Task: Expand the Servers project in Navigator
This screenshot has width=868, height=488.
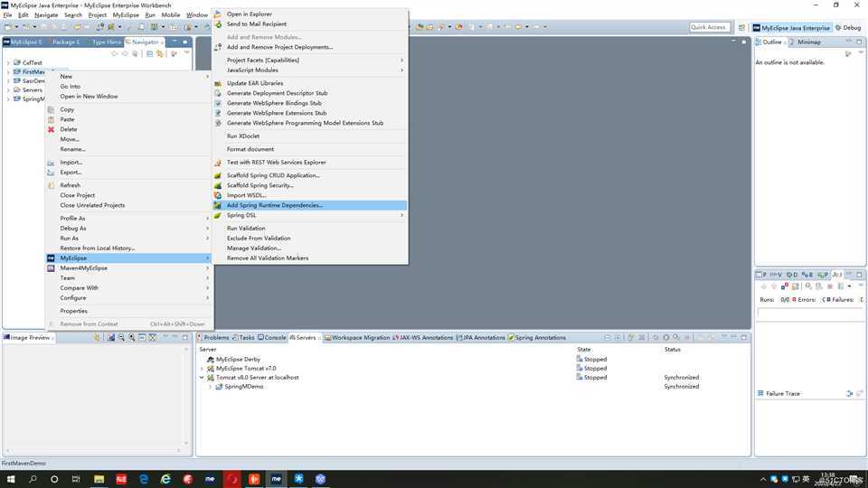Action: click(x=8, y=89)
